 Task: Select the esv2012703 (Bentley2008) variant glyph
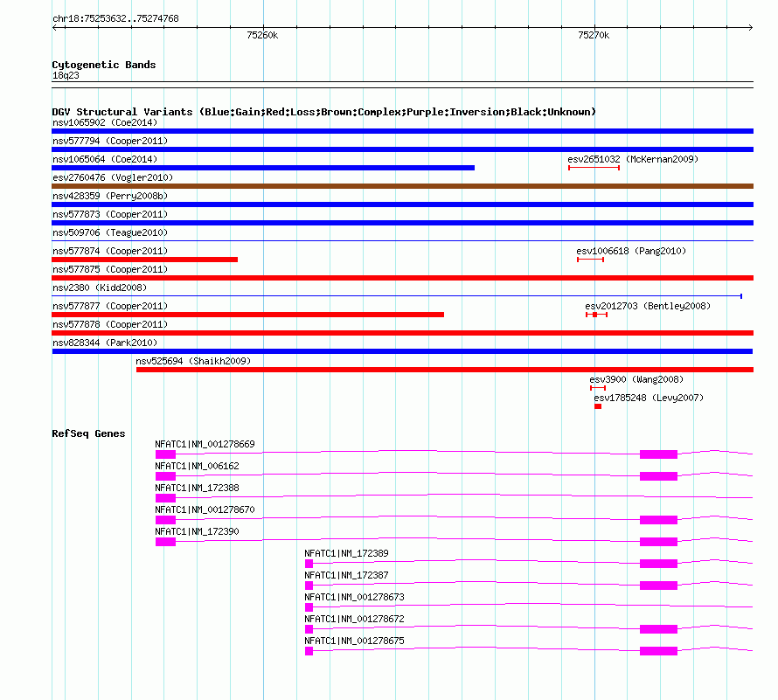(596, 315)
